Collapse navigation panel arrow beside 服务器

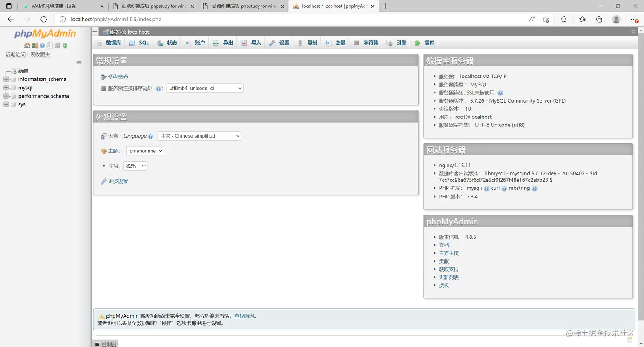[x=95, y=32]
